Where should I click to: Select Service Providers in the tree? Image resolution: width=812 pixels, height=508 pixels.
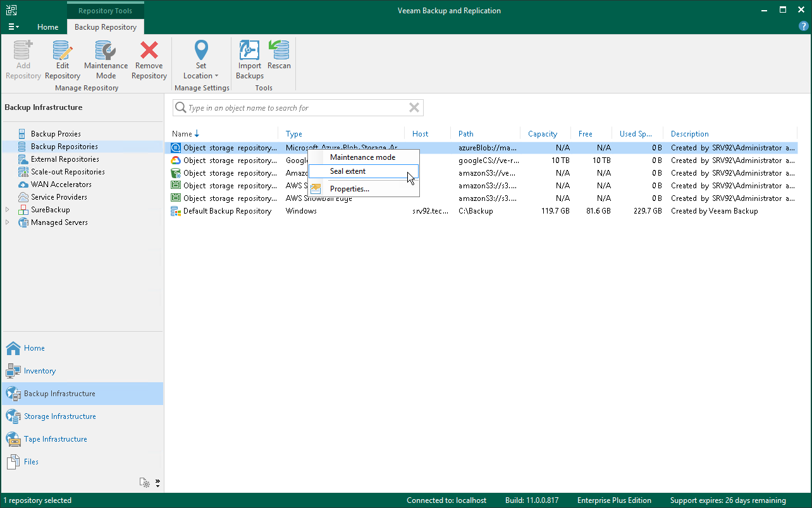click(x=59, y=197)
